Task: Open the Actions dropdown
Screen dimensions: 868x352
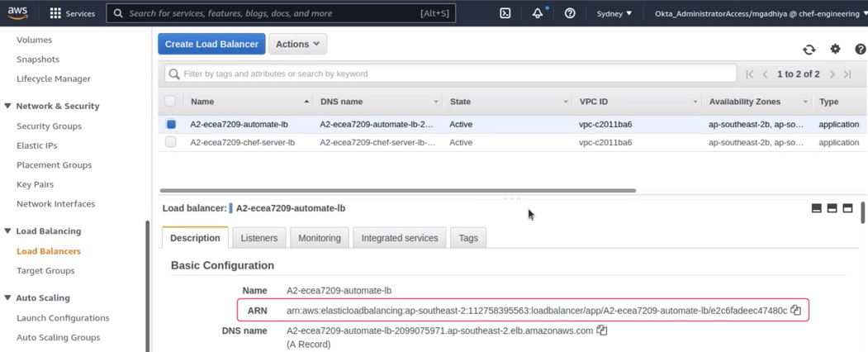Action: (x=297, y=44)
